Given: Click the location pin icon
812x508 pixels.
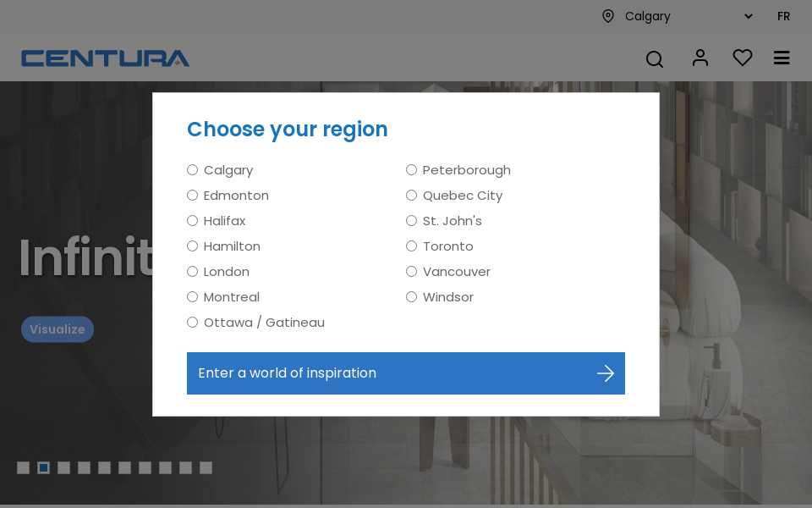Looking at the screenshot, I should 607,16.
